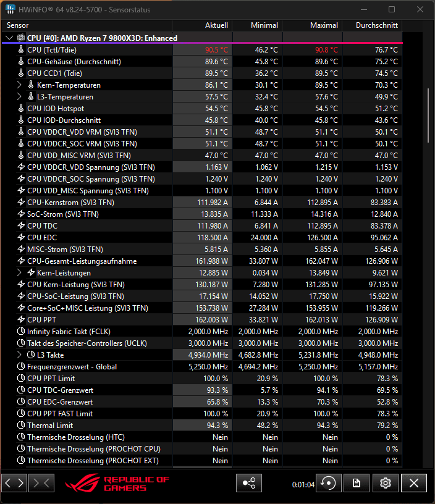This screenshot has height=504, width=435.
Task: Click clock icon of Thermische Drosselung (HTC)
Action: (21, 437)
